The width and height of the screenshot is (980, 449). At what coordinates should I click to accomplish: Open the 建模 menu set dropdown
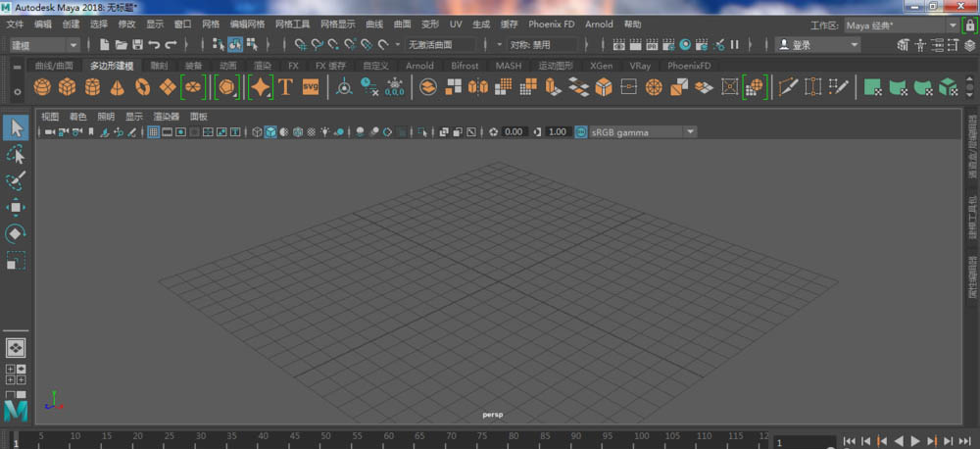45,45
